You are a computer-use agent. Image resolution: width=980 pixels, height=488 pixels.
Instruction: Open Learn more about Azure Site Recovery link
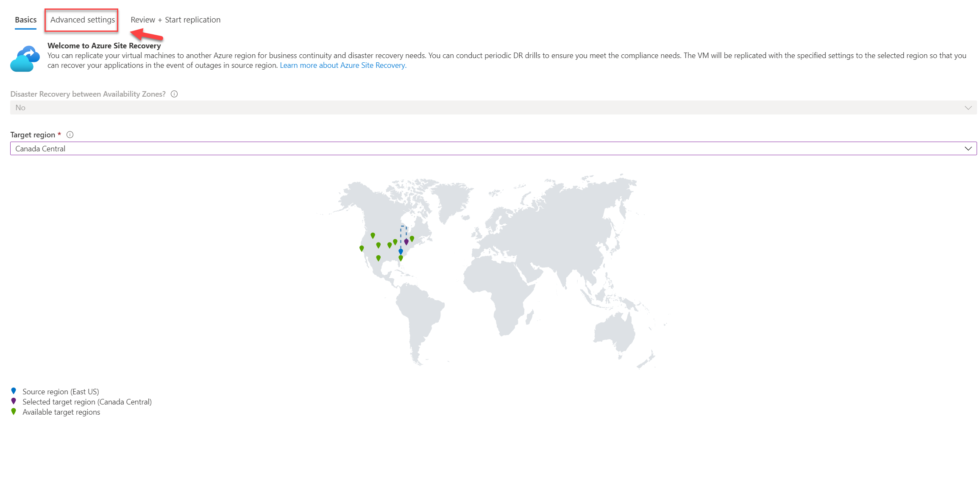(x=342, y=65)
